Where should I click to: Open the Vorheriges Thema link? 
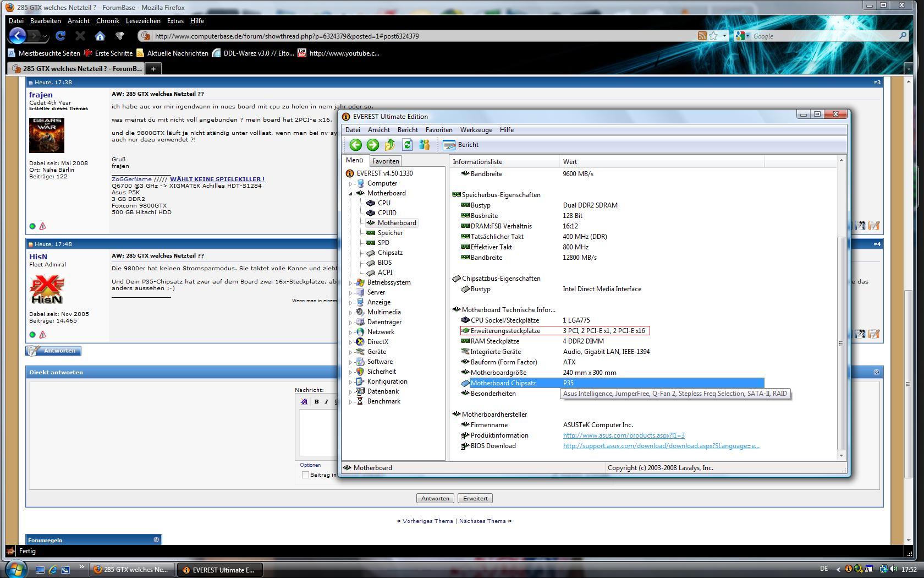click(428, 521)
